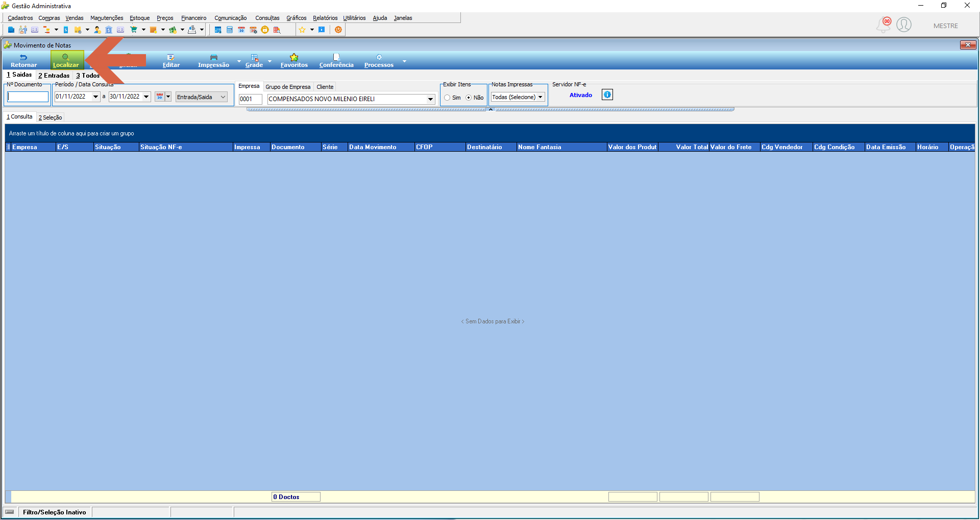This screenshot has height=520, width=980.
Task: Click the Editar toolbar button
Action: [x=171, y=61]
